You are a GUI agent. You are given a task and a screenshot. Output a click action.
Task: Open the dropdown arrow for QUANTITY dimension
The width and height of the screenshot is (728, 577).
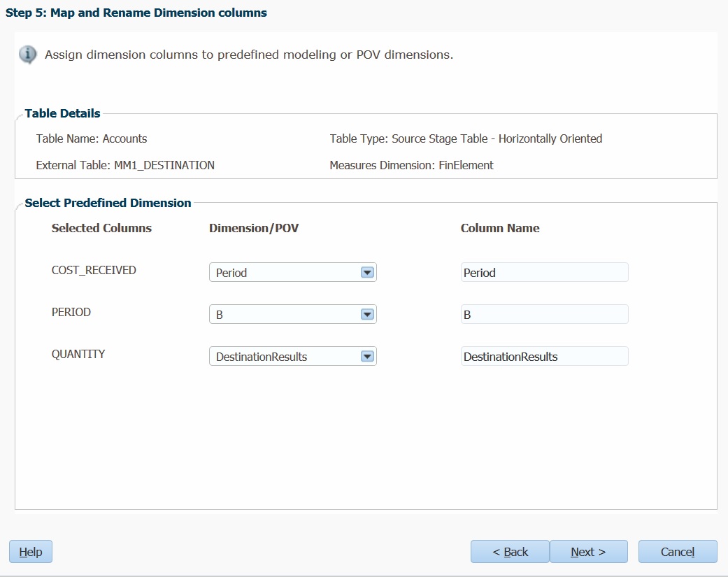367,357
